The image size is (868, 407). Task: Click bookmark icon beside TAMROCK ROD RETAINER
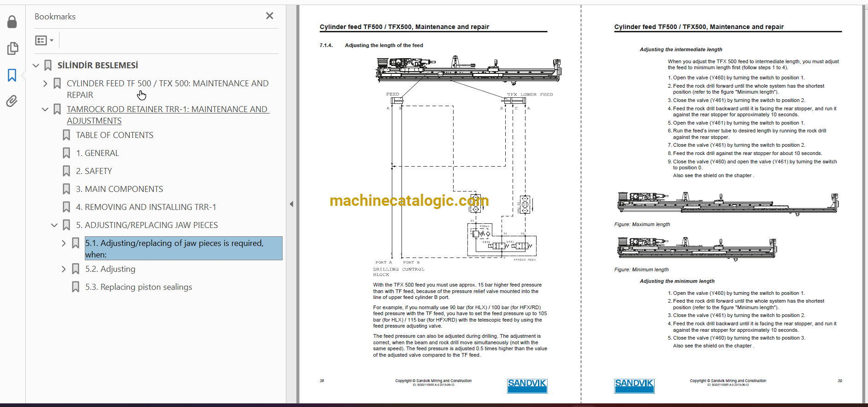(x=57, y=109)
